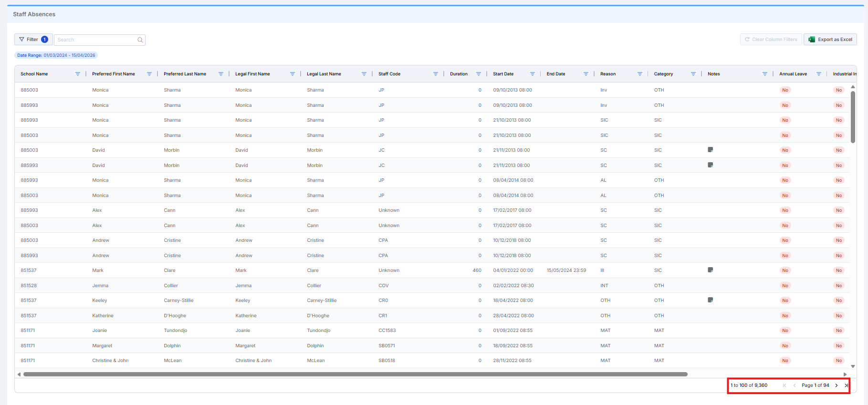
Task: Click Annual Leave No badge on Joanie row
Action: (x=785, y=331)
